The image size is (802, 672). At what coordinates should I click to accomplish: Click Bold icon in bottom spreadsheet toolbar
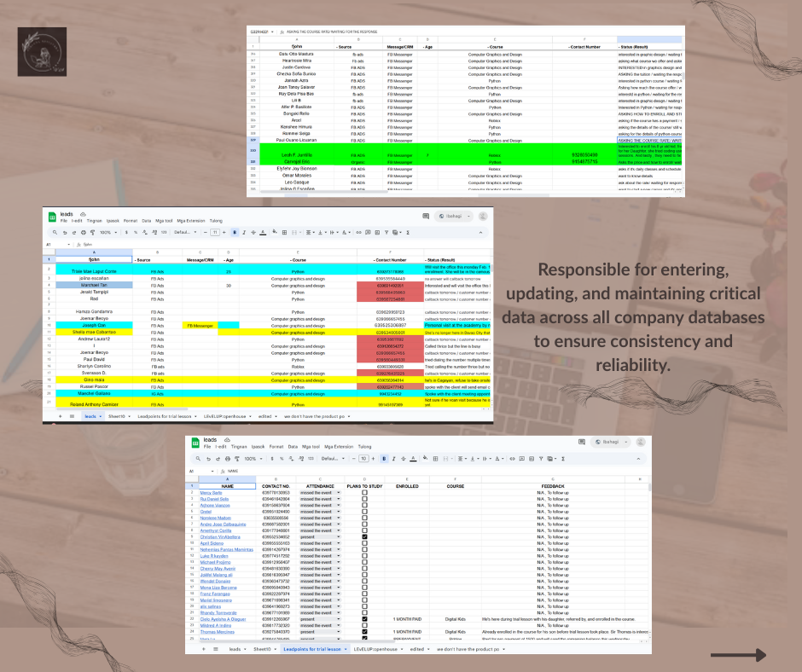(x=384, y=459)
